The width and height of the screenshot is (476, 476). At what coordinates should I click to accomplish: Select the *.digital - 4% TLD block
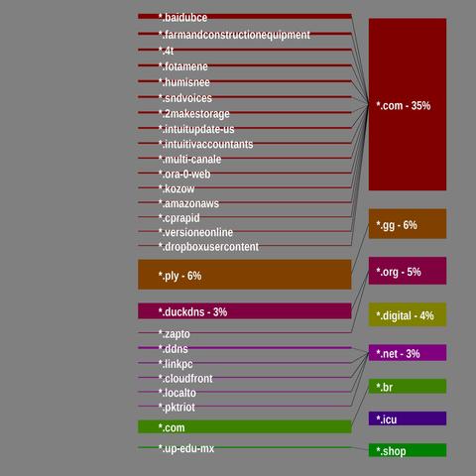(408, 314)
